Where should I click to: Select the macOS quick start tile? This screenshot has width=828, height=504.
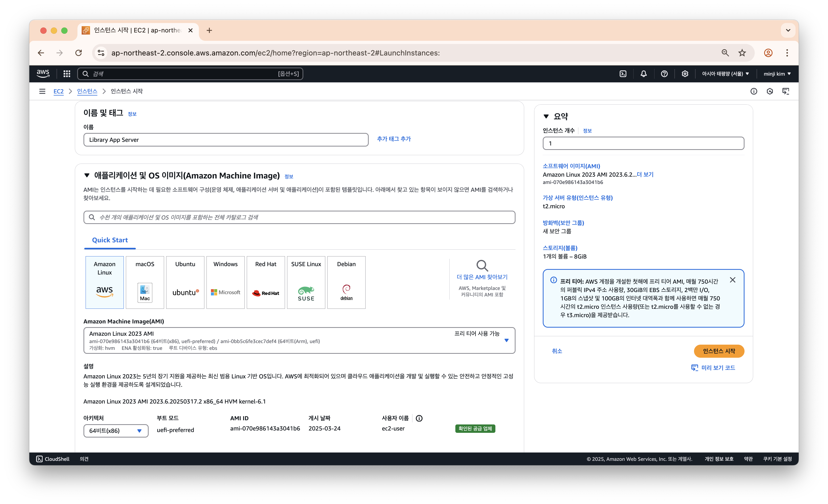click(x=145, y=282)
